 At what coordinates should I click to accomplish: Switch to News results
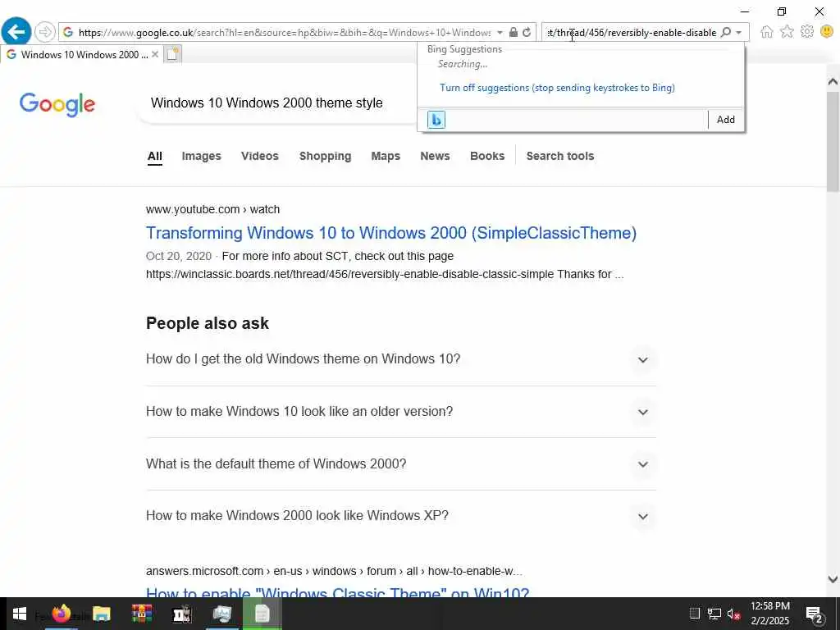(x=435, y=156)
